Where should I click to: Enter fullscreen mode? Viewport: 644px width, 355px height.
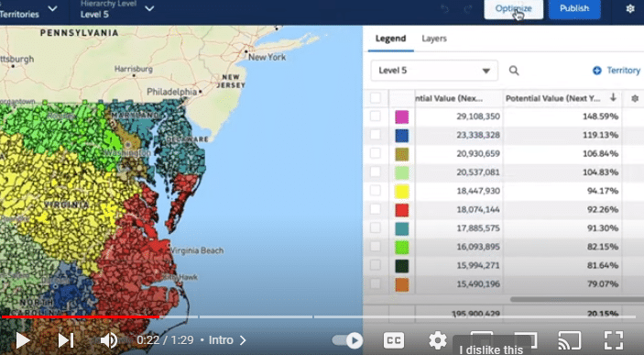tap(614, 340)
